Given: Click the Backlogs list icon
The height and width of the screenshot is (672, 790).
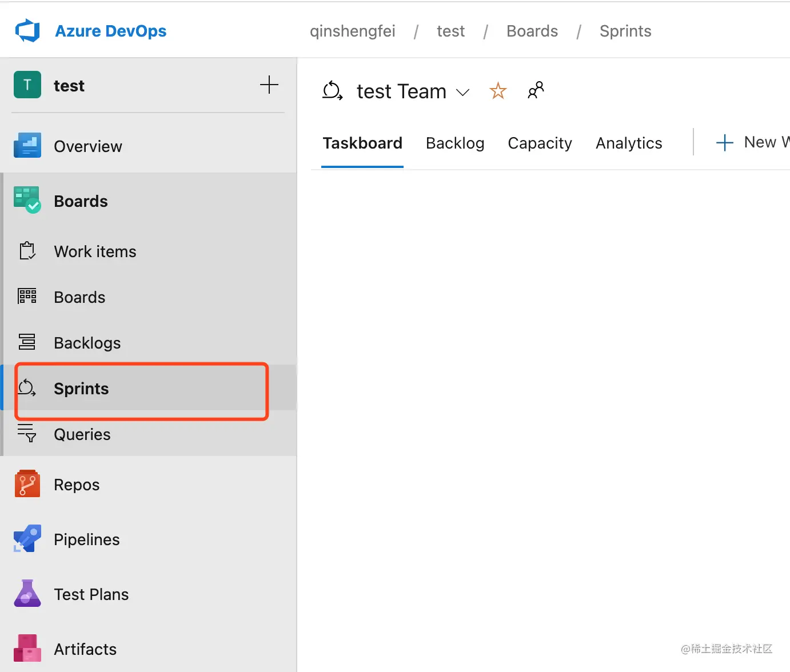Looking at the screenshot, I should click(x=27, y=342).
